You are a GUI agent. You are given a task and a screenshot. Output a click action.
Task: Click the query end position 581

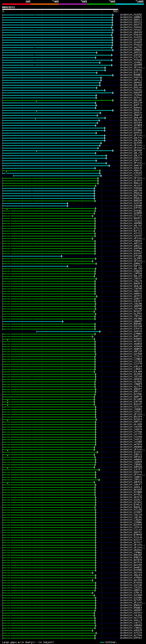coord(115,11)
